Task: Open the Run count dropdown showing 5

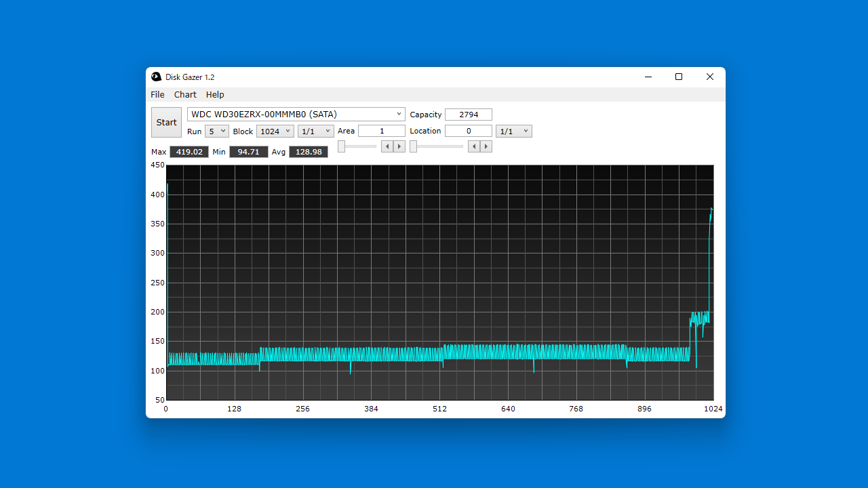Action: point(217,131)
